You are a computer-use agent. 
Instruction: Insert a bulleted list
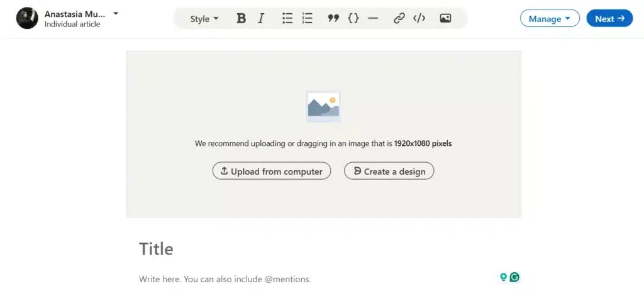[287, 18]
